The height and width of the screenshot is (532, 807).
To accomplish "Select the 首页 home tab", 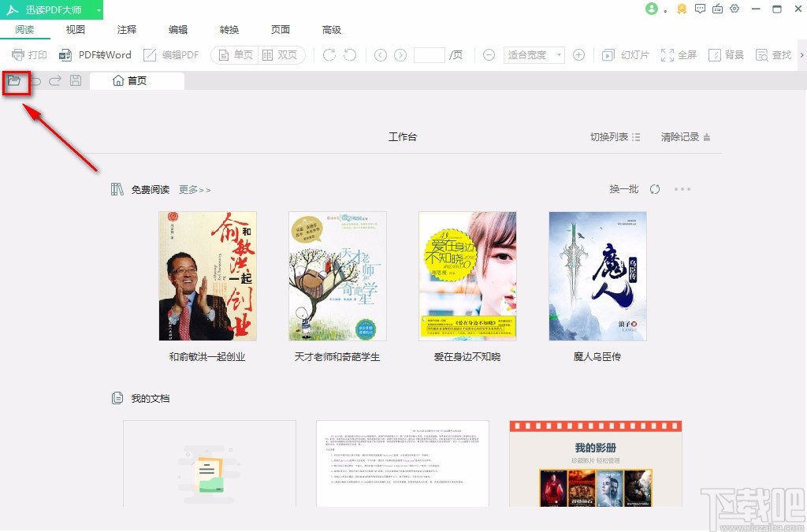I will 136,80.
